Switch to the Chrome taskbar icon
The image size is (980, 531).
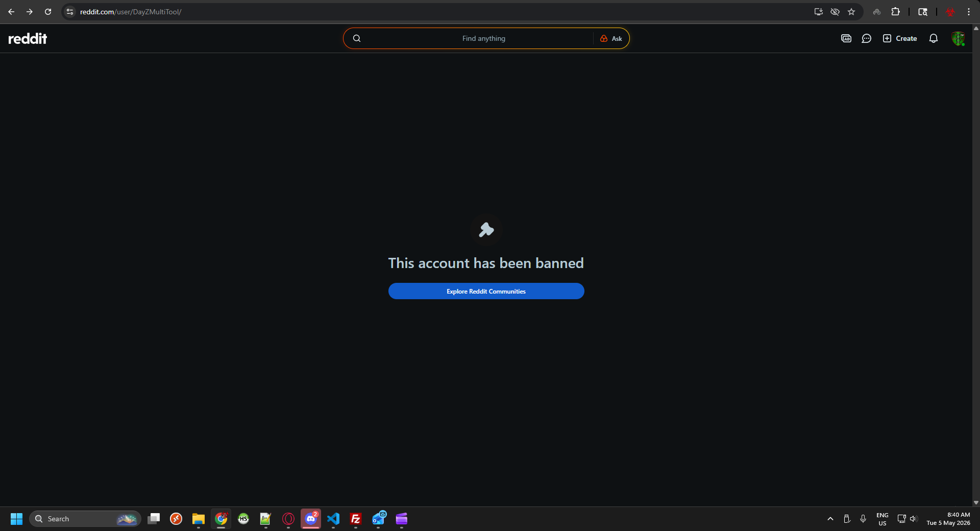(x=221, y=519)
